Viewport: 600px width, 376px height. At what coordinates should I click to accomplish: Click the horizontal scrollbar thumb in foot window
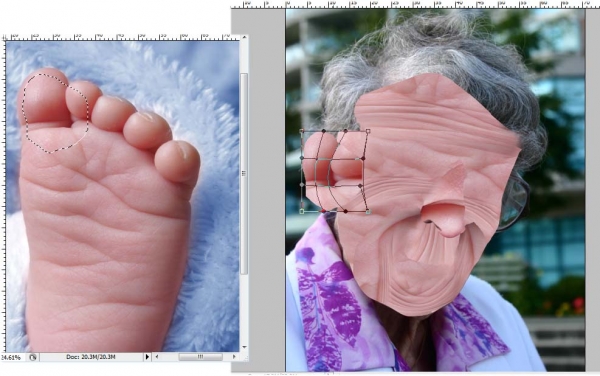pyautogui.click(x=201, y=357)
